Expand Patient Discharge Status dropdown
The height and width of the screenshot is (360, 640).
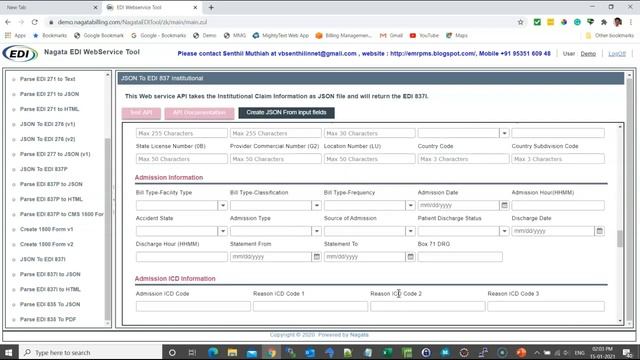click(x=504, y=231)
